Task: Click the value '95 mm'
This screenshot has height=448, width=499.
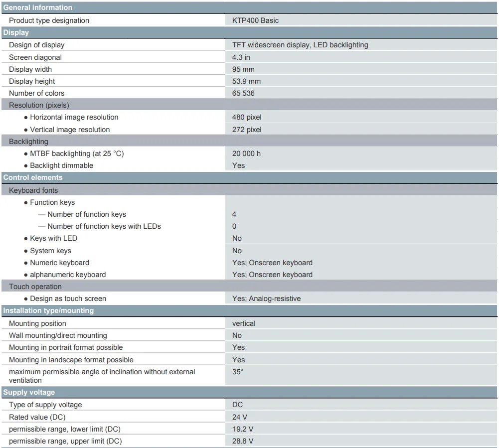Action: (x=243, y=69)
